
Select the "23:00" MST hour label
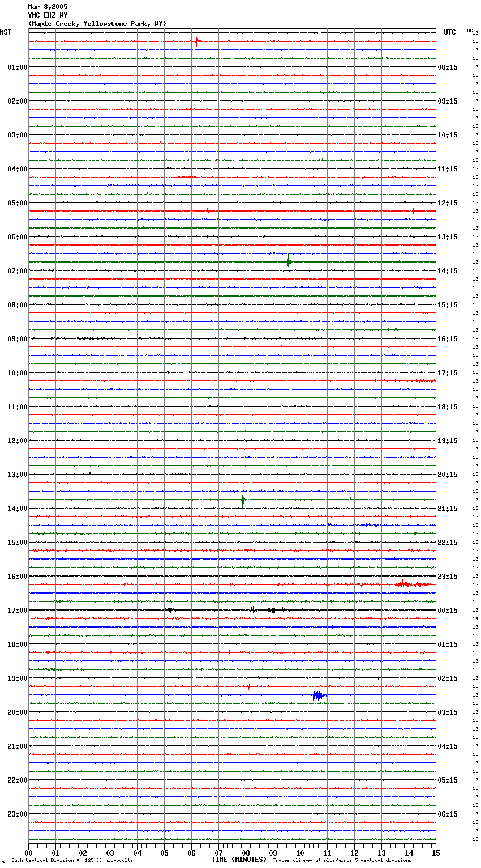[18, 814]
